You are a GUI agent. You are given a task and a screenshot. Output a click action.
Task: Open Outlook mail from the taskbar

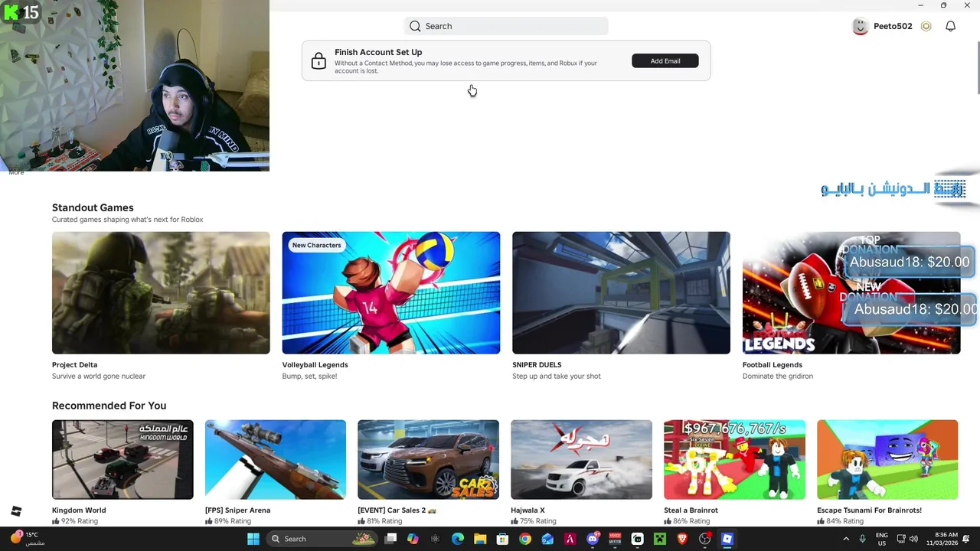coord(547,539)
